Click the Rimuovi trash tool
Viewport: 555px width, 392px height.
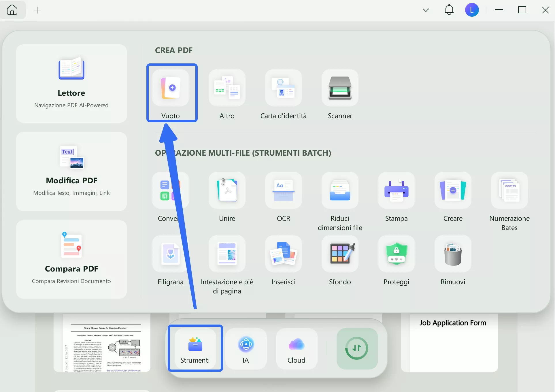pyautogui.click(x=453, y=254)
